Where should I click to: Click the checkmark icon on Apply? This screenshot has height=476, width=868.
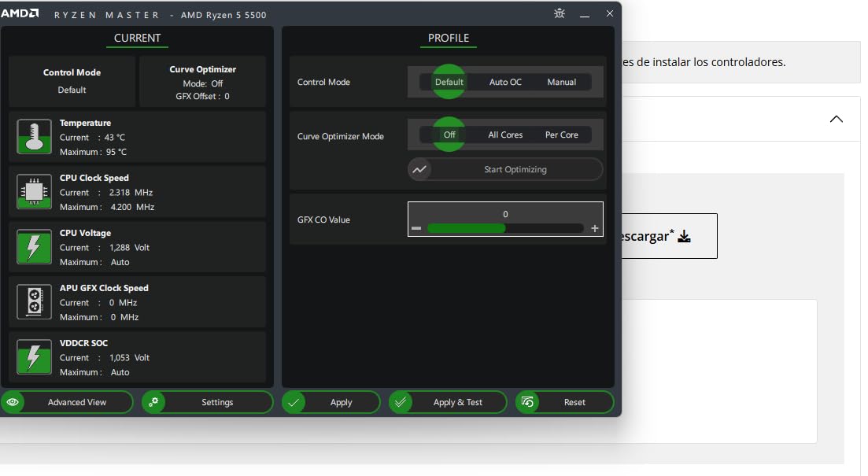pyautogui.click(x=294, y=402)
